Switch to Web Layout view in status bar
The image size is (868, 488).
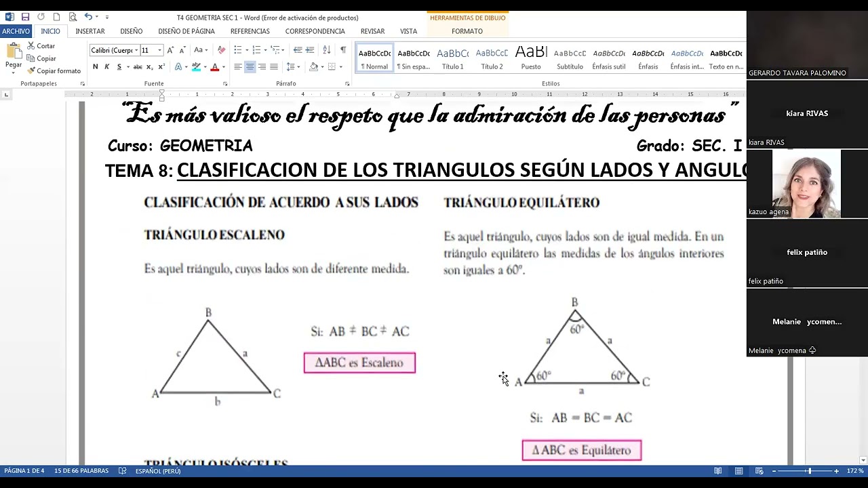(x=759, y=470)
